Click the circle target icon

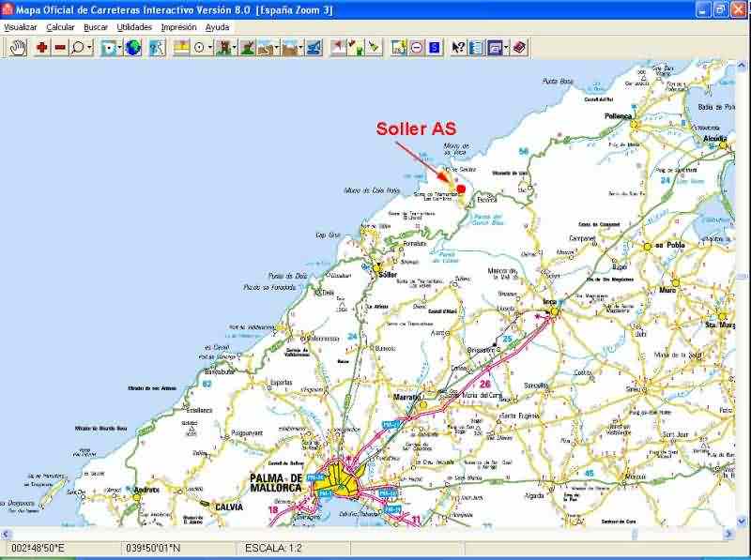click(x=199, y=48)
